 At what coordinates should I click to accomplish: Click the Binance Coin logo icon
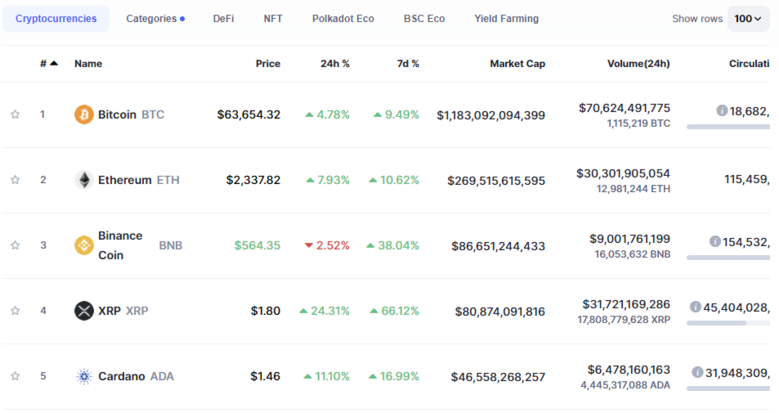coord(84,246)
